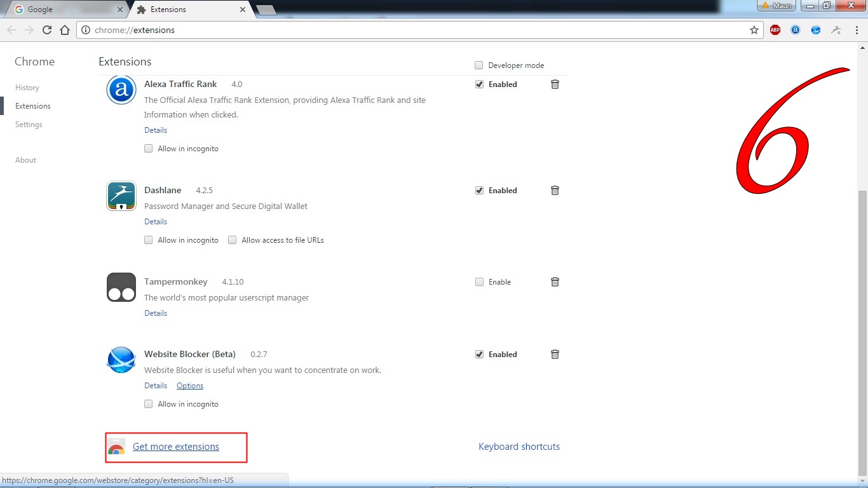Click the Get more extensions link
This screenshot has height=488, width=868.
(x=176, y=447)
